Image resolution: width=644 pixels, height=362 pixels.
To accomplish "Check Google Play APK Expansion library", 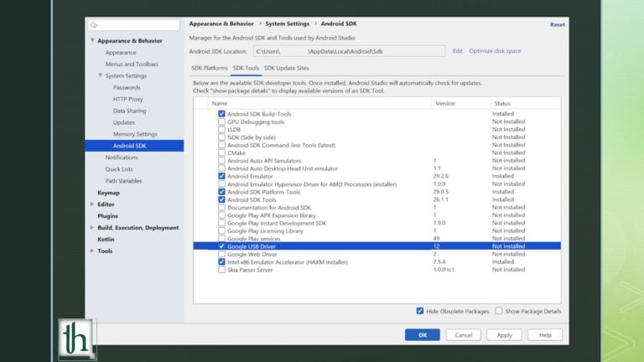I will [221, 215].
